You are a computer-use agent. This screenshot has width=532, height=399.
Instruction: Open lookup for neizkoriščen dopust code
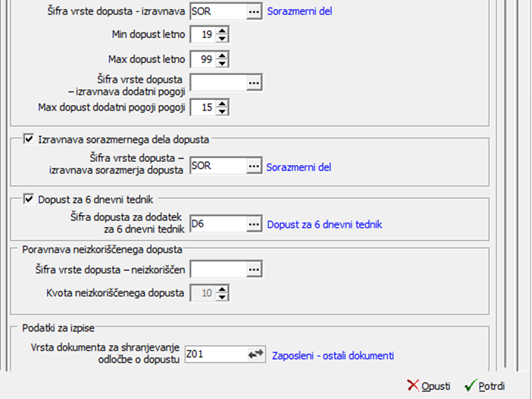click(254, 270)
